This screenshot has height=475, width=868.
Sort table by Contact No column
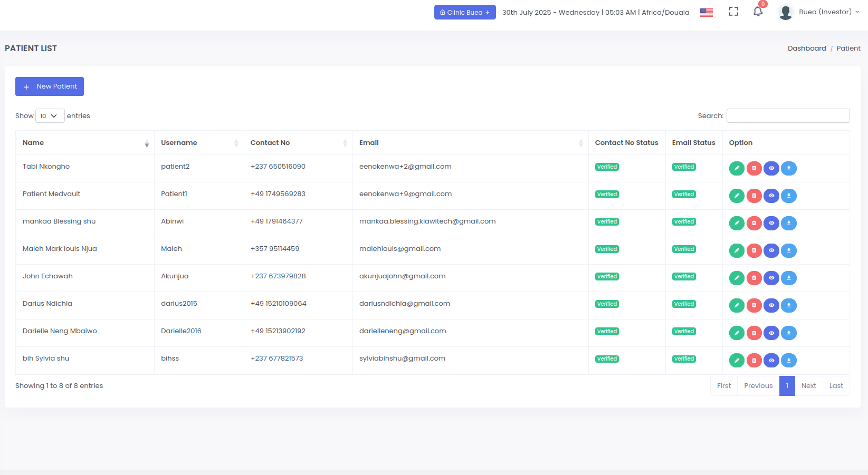coord(298,143)
